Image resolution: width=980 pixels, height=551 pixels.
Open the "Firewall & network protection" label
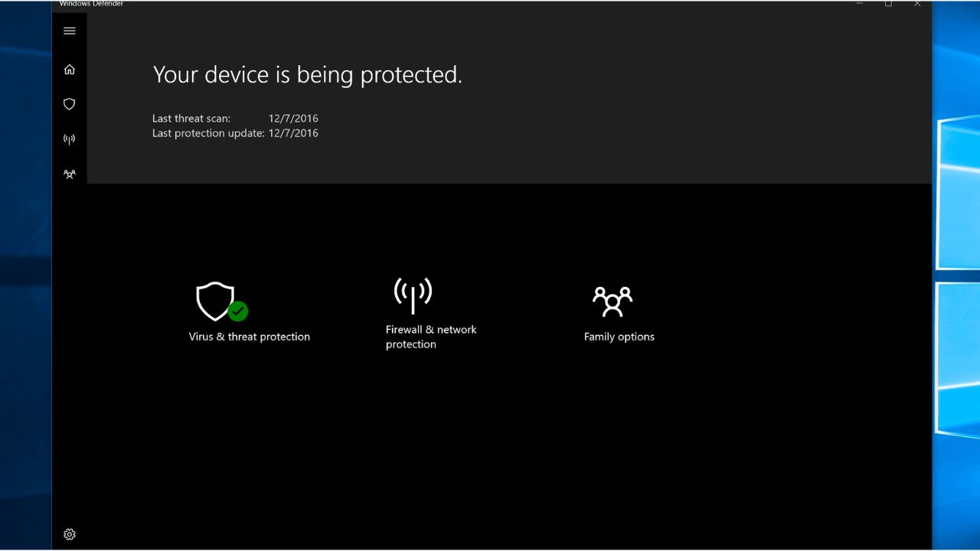pyautogui.click(x=431, y=337)
